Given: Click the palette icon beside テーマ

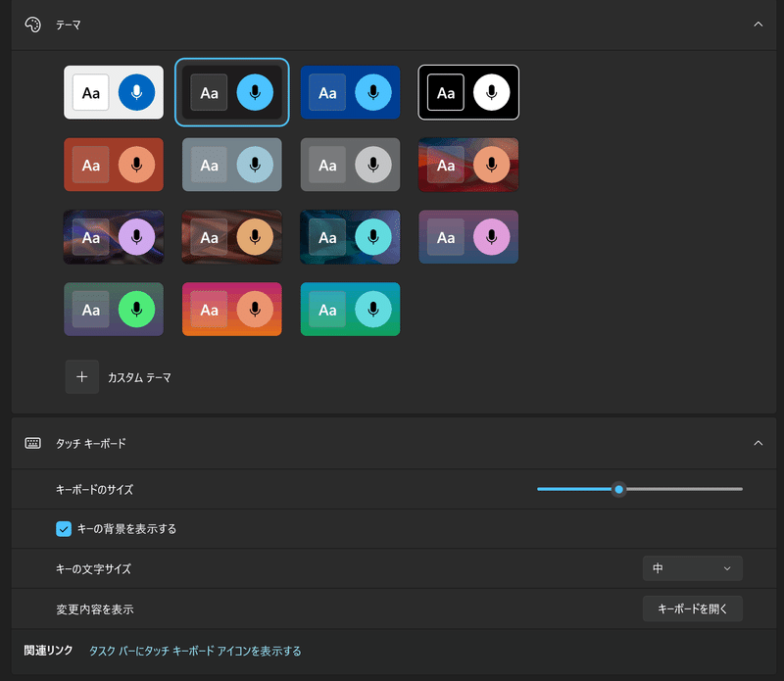Looking at the screenshot, I should (x=33, y=24).
